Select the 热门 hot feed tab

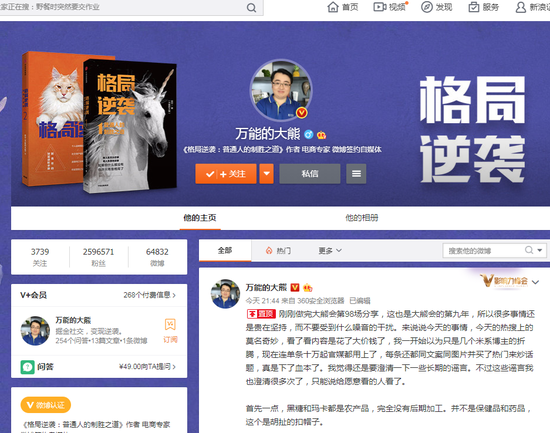click(279, 251)
